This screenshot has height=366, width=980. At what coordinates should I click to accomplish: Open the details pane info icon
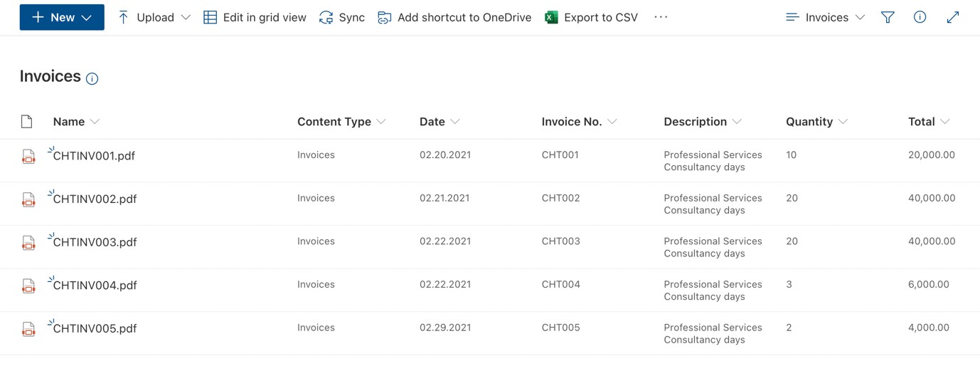coord(920,17)
